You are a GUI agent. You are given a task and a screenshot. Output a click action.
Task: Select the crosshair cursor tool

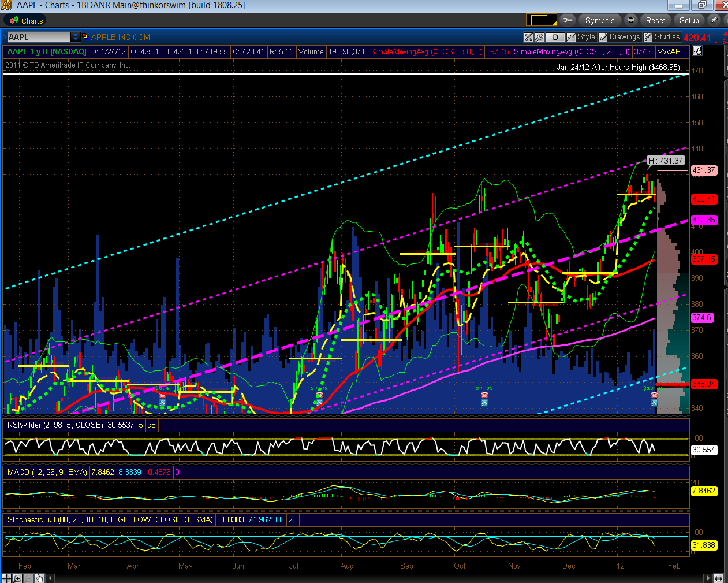(6, 578)
